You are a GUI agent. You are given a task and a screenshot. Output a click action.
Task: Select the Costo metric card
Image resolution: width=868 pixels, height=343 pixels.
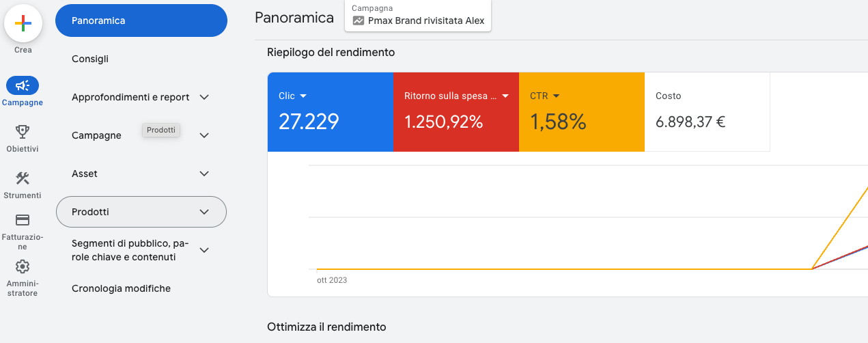pyautogui.click(x=707, y=112)
